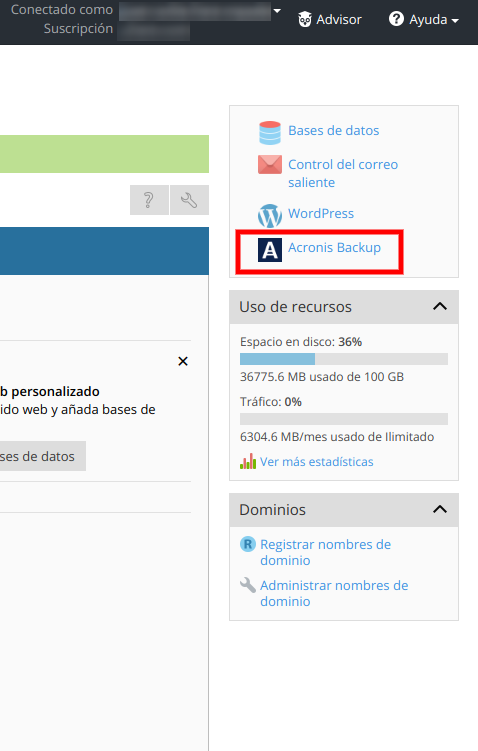478x751 pixels.
Task: Open the Advisor menu item
Action: pos(330,20)
